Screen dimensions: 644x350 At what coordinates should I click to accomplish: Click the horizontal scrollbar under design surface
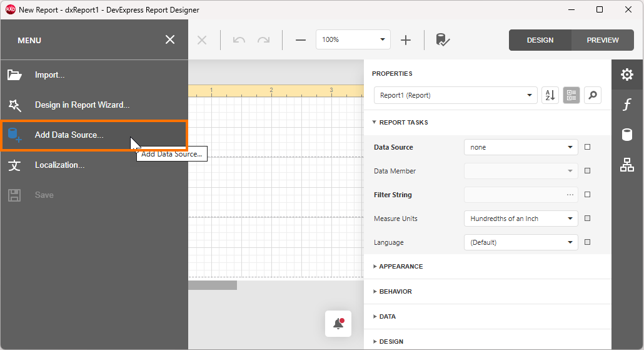pyautogui.click(x=213, y=285)
